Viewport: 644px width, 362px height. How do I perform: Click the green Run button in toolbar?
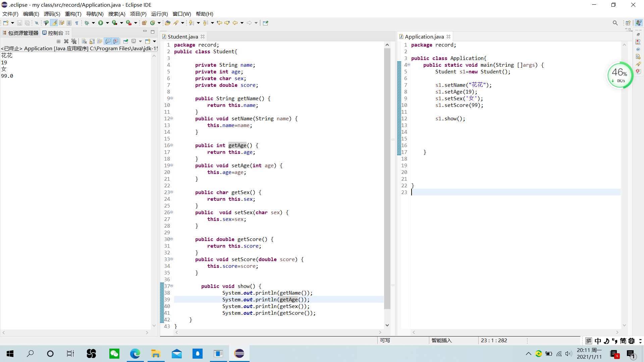point(100,23)
